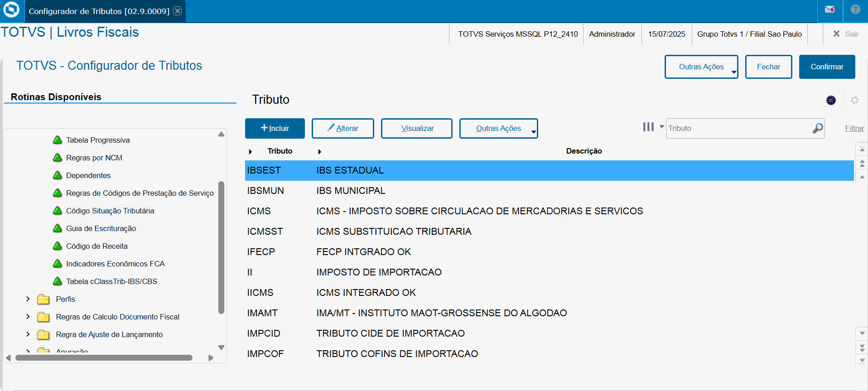868x391 pixels.
Task: Select the IICMS row
Action: pos(549,293)
